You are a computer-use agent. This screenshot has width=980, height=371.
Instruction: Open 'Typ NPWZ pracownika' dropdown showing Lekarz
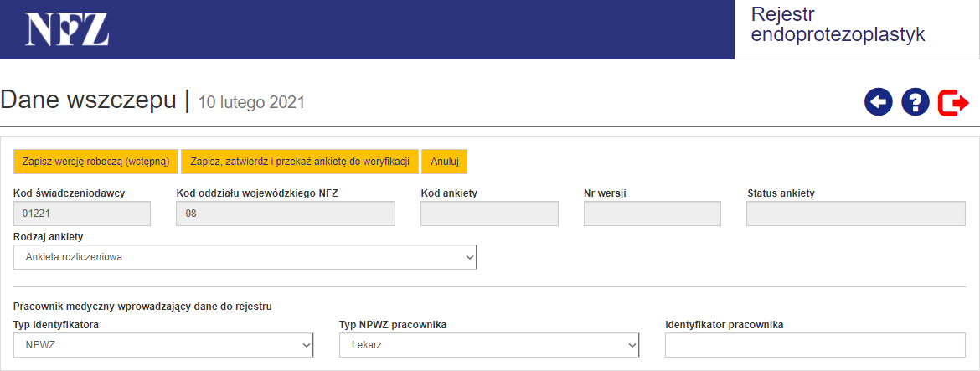(489, 345)
